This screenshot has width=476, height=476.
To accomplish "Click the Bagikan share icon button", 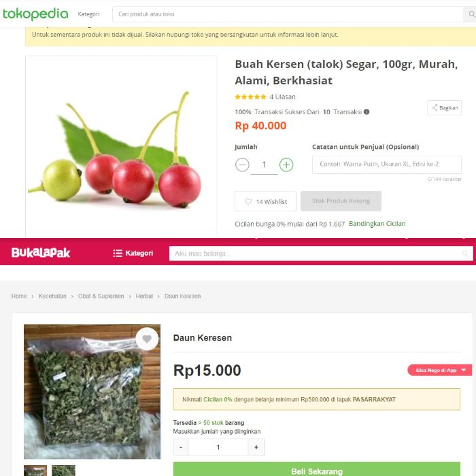I will (445, 107).
